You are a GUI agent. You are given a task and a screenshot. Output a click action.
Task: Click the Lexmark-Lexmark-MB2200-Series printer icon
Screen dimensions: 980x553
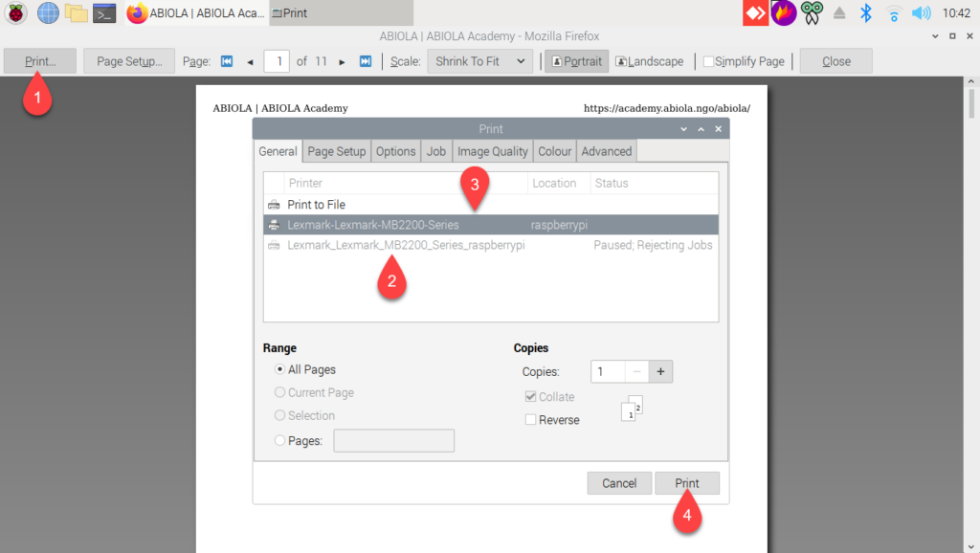[x=274, y=225]
